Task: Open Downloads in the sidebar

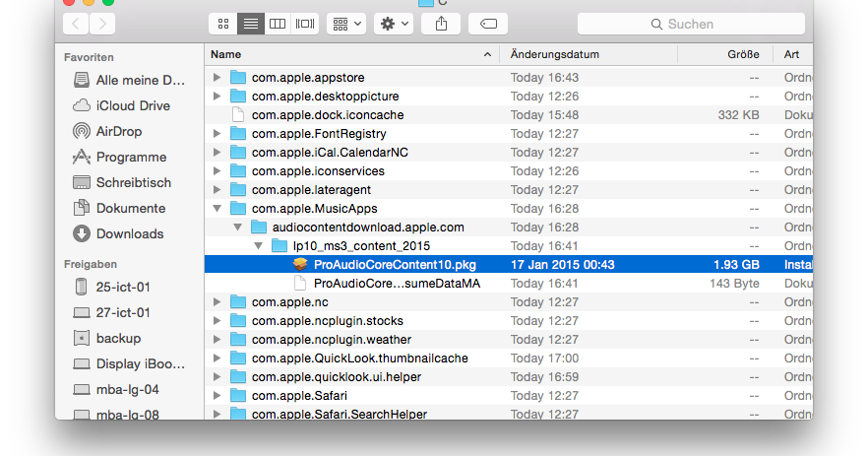Action: point(118,233)
